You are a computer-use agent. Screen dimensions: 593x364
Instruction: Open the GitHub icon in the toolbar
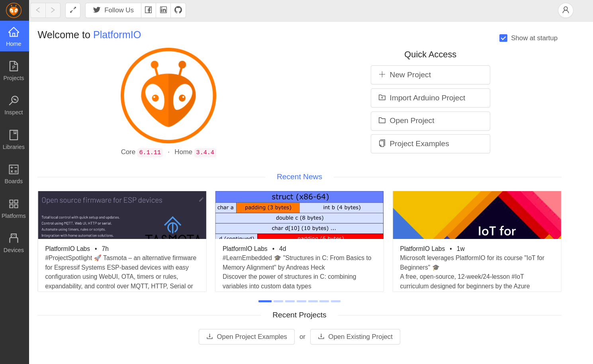point(178,10)
